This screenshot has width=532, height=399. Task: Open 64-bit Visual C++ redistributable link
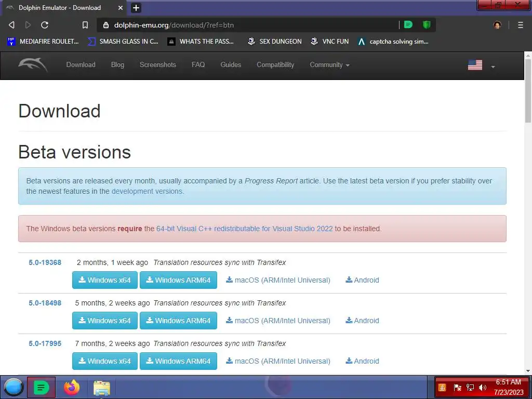[x=244, y=229]
